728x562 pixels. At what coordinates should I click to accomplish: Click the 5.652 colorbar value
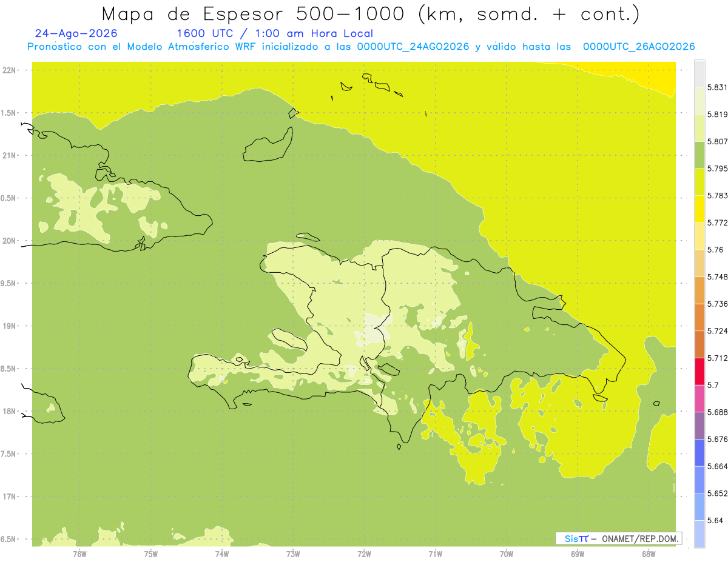click(x=717, y=493)
